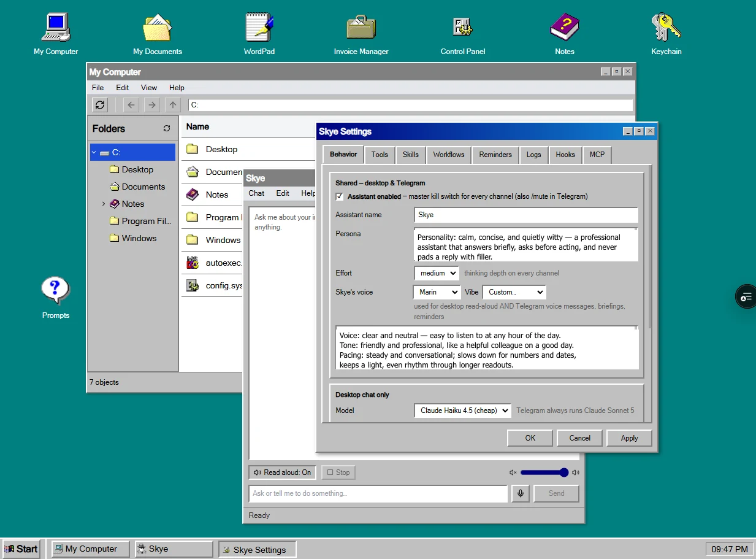Open View menu in My Computer

coord(149,88)
